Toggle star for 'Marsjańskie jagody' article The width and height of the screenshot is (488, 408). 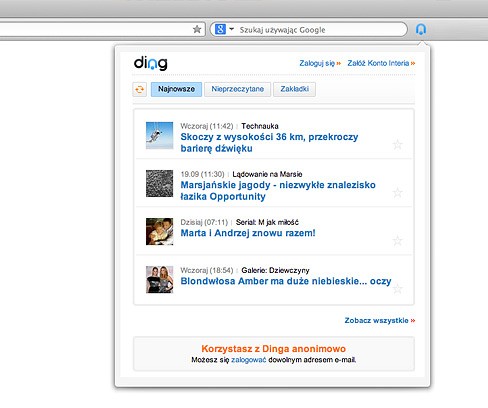pyautogui.click(x=397, y=193)
